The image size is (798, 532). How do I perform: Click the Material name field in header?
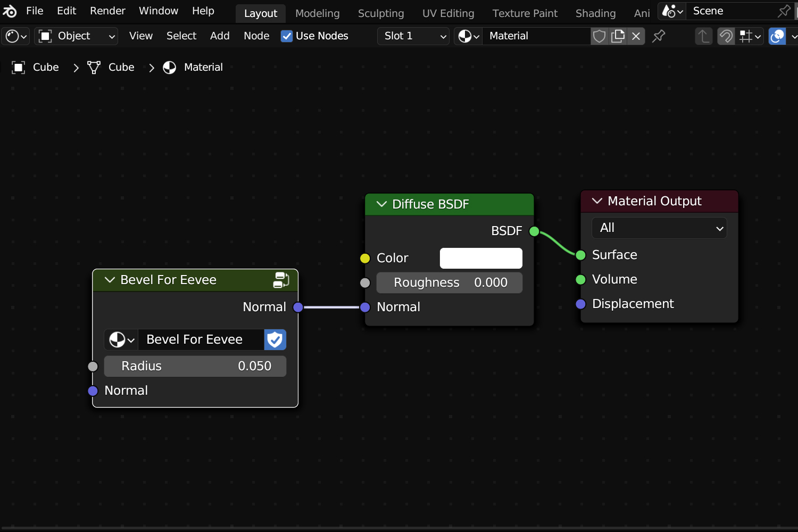536,36
